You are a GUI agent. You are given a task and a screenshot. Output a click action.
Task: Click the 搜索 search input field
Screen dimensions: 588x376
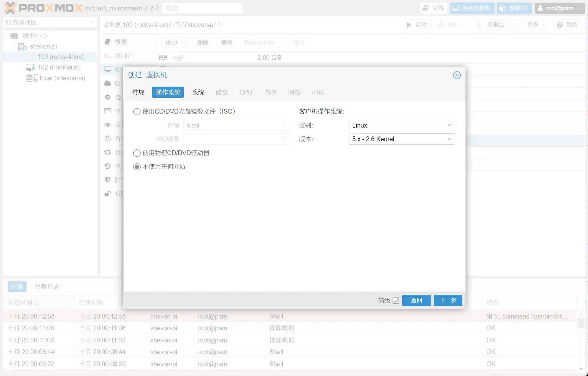pos(202,8)
